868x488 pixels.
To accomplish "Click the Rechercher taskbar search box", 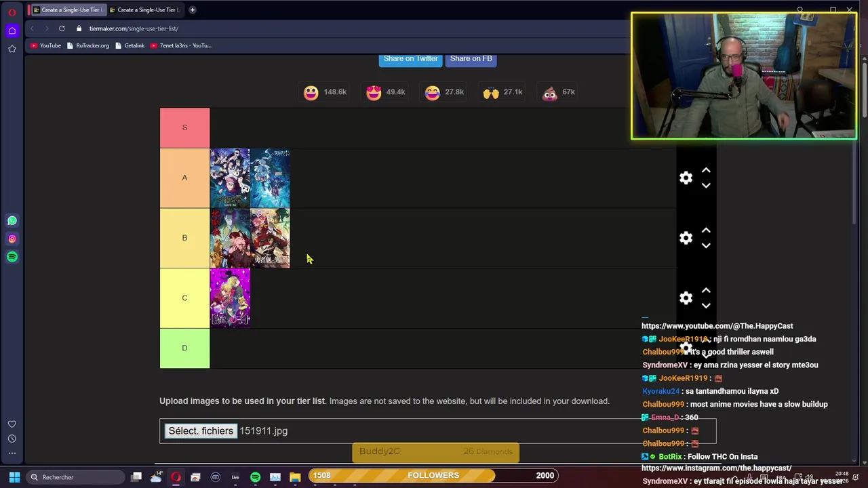I will 74,477.
